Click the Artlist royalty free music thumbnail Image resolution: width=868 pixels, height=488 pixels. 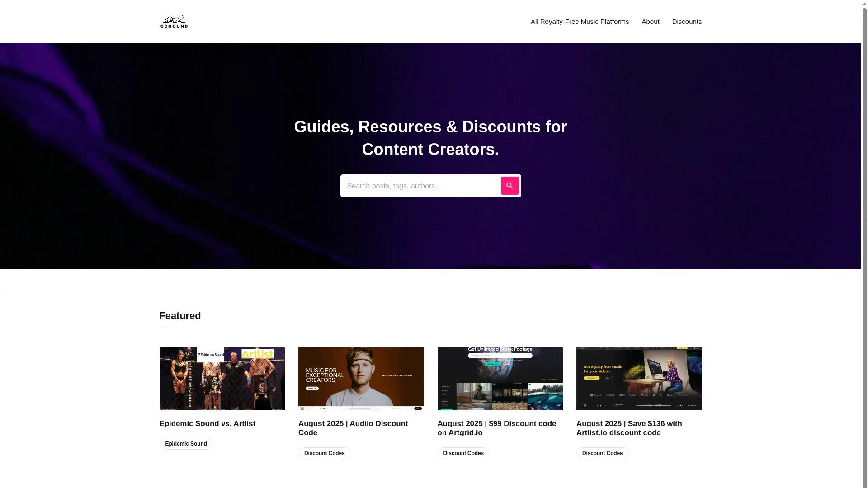tap(639, 379)
